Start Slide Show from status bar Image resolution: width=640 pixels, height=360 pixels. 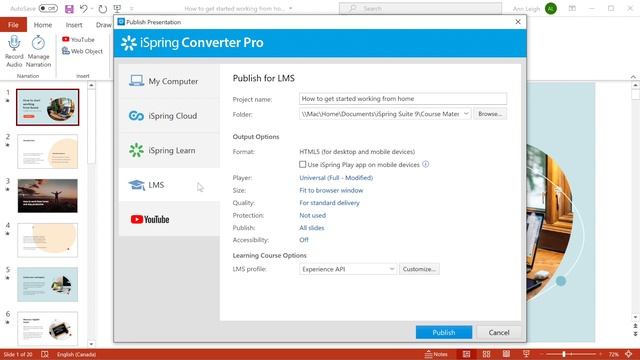pyautogui.click(x=526, y=354)
